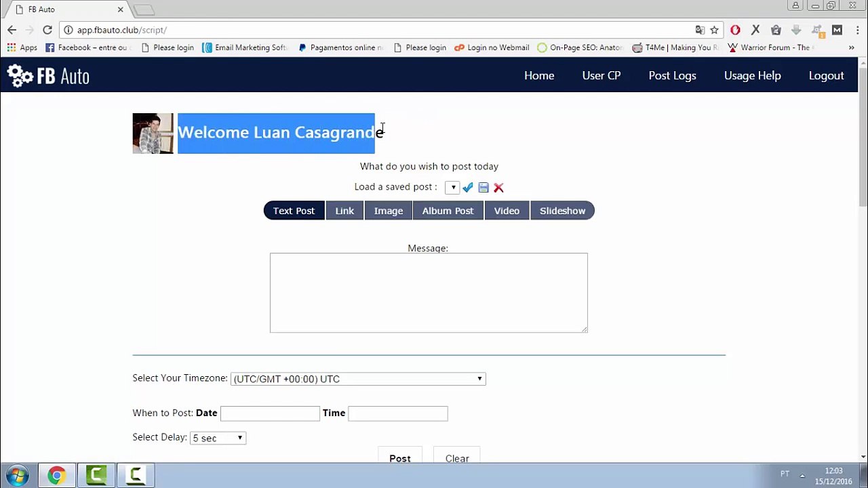This screenshot has height=488, width=868.
Task: Show hidden system tray icons
Action: pos(802,474)
